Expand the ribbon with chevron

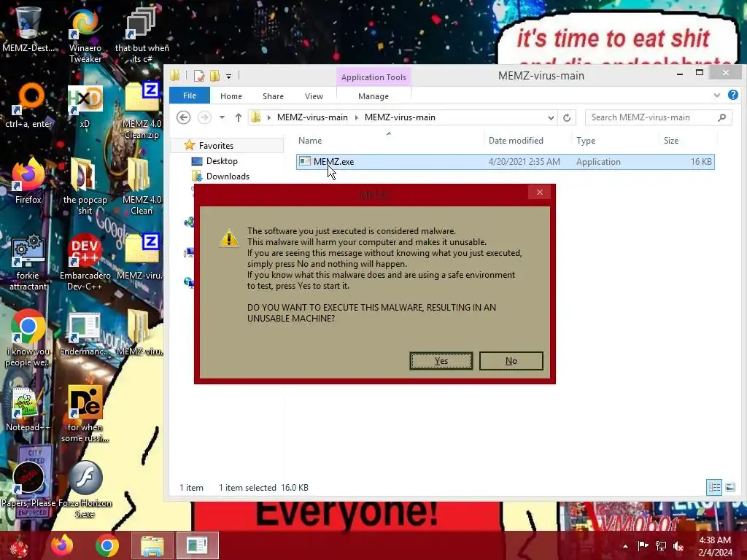click(716, 96)
